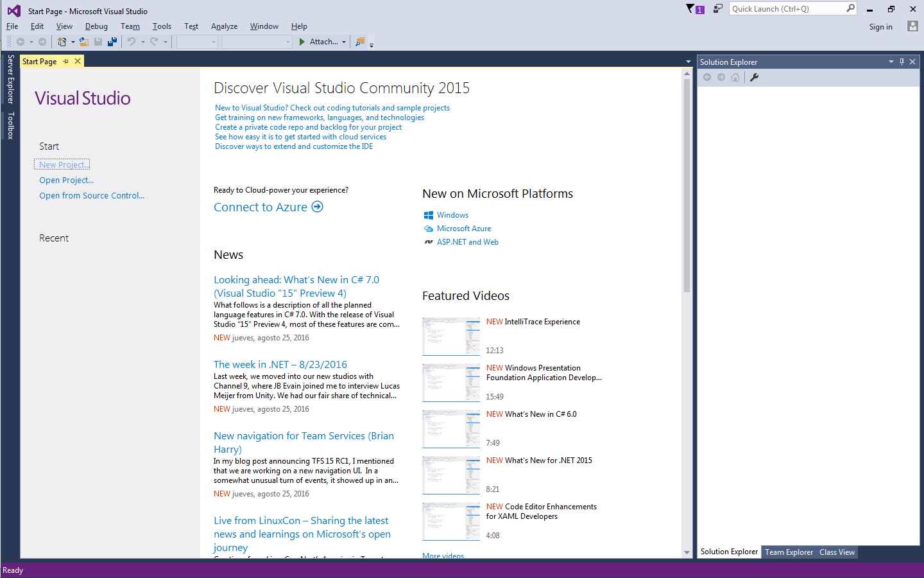Click the Connect to Azure arrow icon
The width and height of the screenshot is (924, 578).
point(317,207)
